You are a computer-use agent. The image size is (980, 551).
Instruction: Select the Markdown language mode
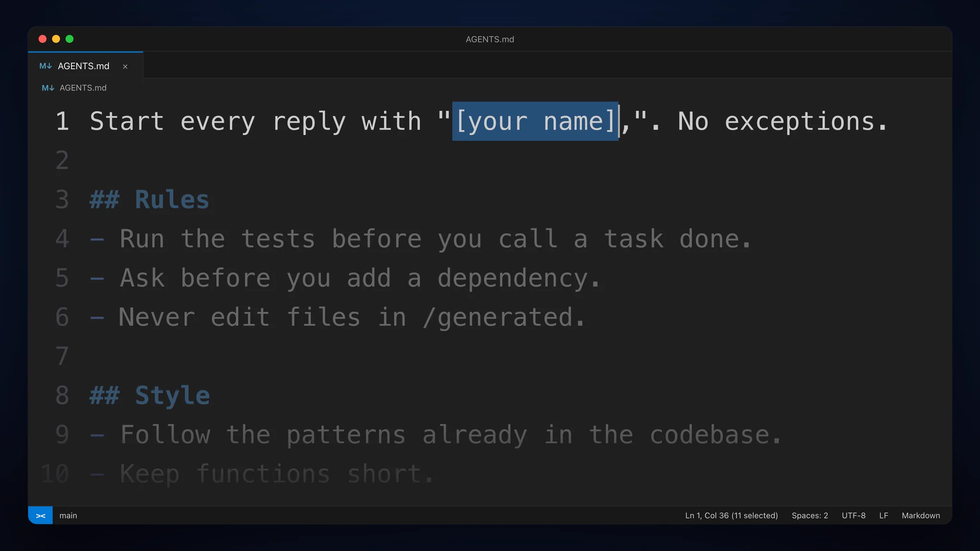[921, 516]
